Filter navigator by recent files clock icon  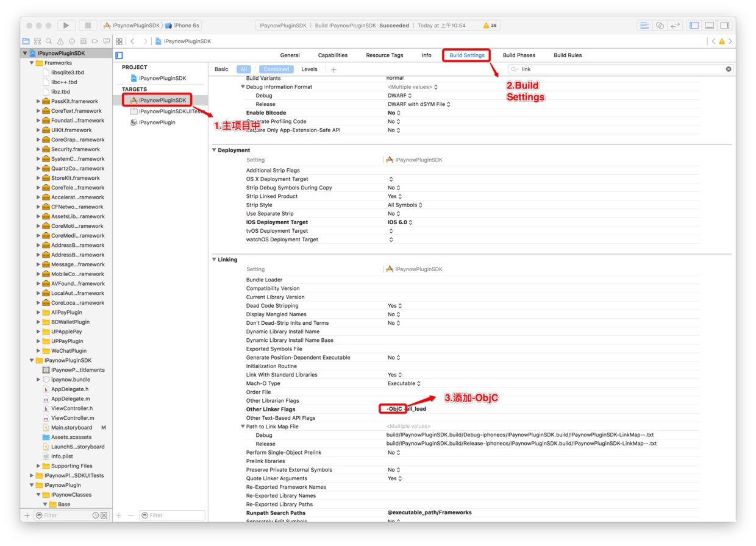[96, 516]
